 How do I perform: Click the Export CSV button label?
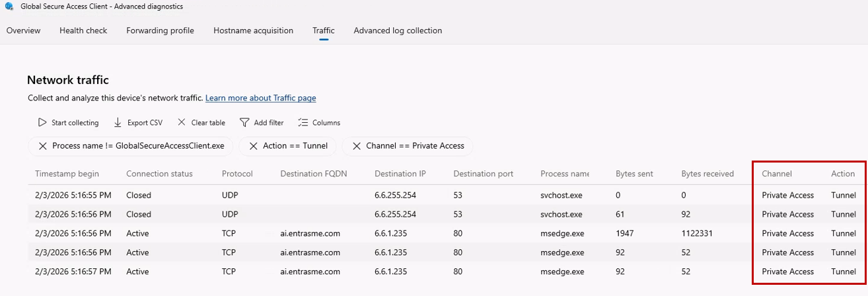point(145,123)
